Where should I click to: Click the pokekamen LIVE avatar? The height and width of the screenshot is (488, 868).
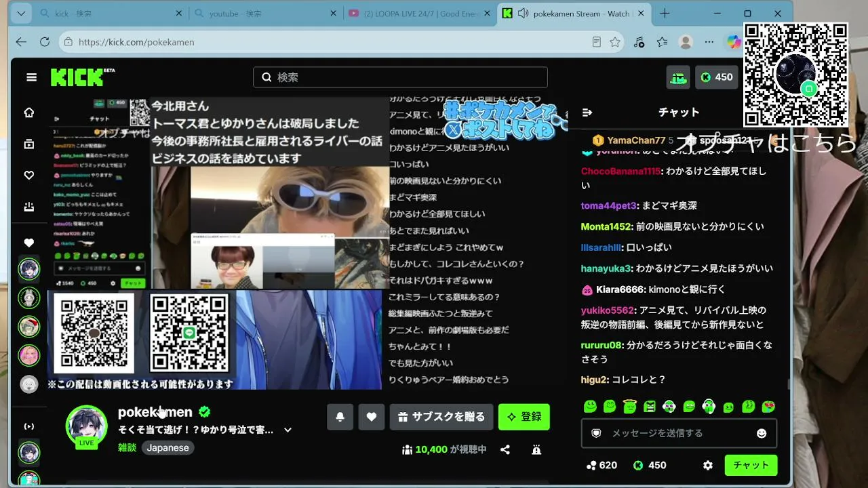tap(86, 426)
